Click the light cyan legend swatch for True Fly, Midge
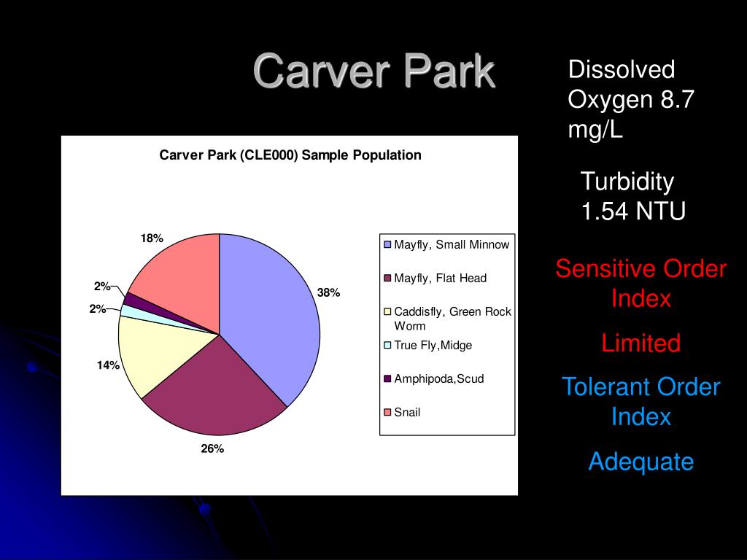This screenshot has height=560, width=747. point(387,345)
